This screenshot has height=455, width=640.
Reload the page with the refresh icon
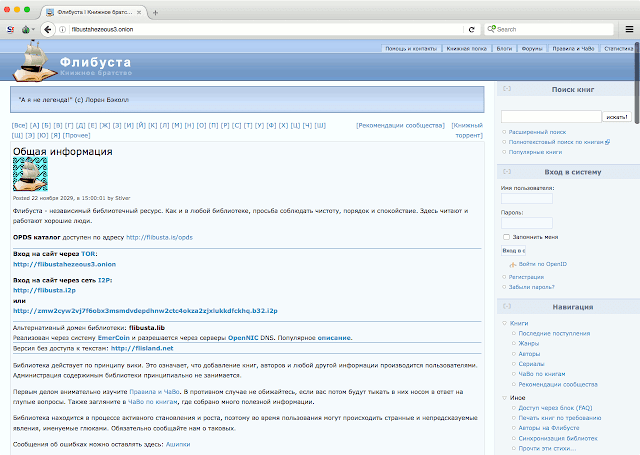[x=472, y=30]
